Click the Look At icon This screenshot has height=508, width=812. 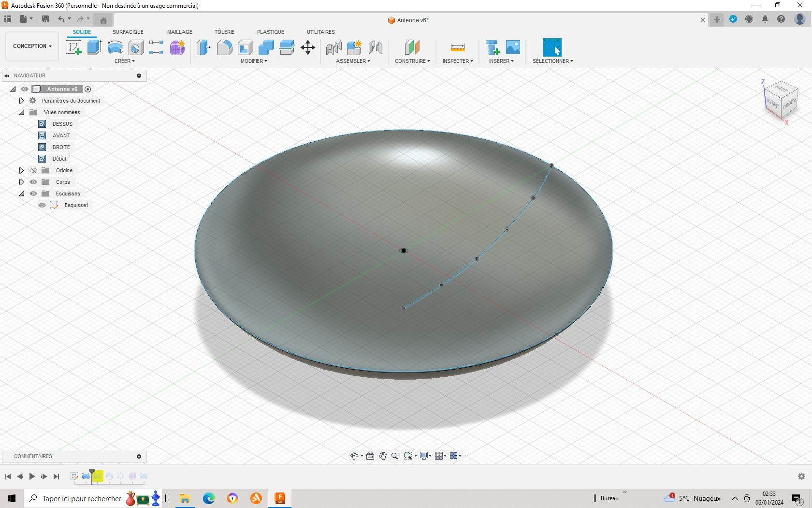click(x=370, y=456)
